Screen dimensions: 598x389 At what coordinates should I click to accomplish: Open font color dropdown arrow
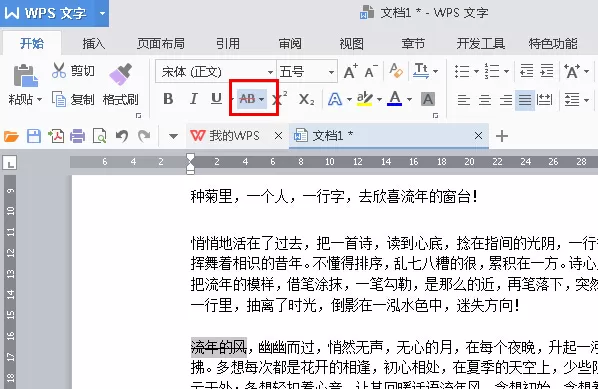point(409,100)
